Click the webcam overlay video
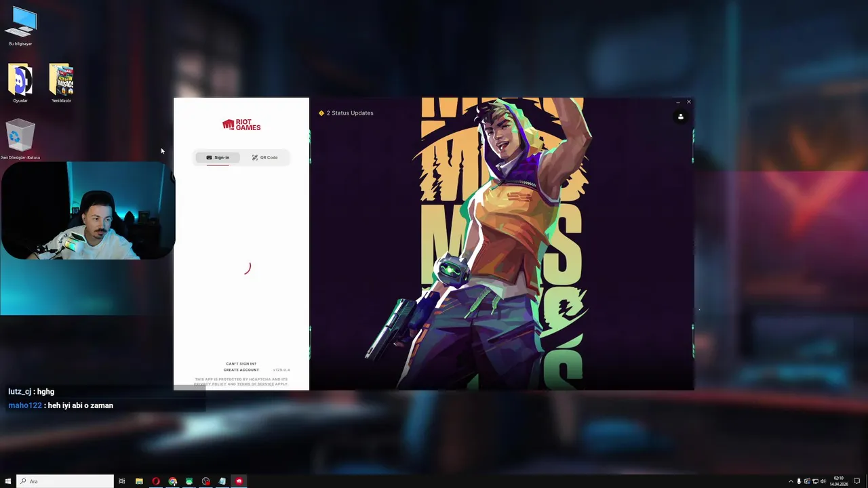 pyautogui.click(x=87, y=210)
